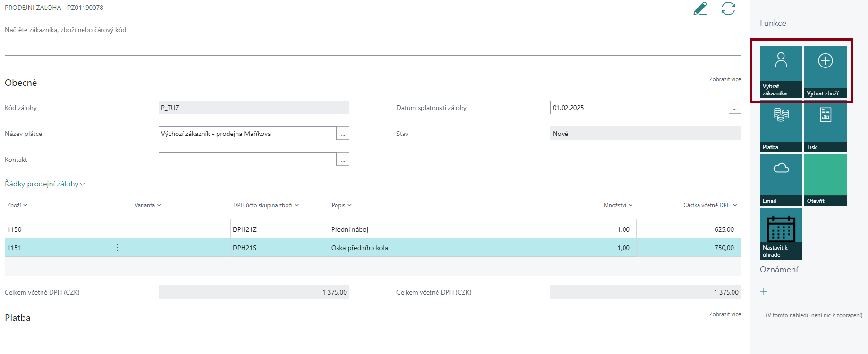Open the Zboží column header menu

click(x=17, y=205)
